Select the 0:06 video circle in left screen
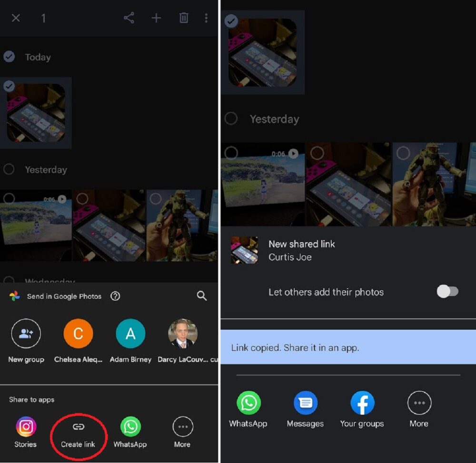This screenshot has height=463, width=476. click(9, 199)
